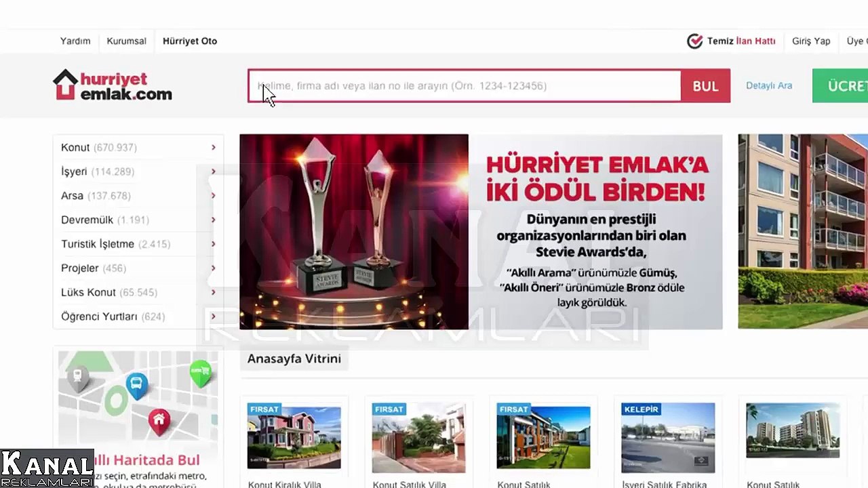Go to Hürriyet Oto
This screenshot has height=488, width=868.
coord(190,41)
